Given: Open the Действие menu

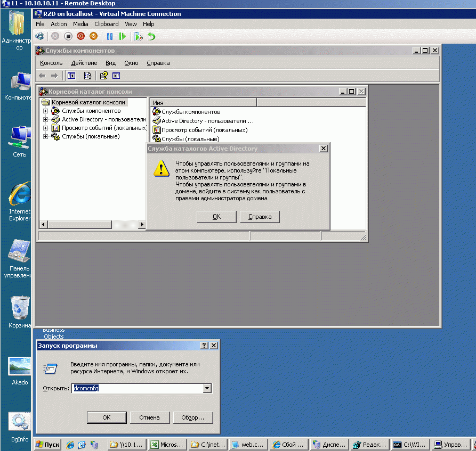Looking at the screenshot, I should coord(84,63).
